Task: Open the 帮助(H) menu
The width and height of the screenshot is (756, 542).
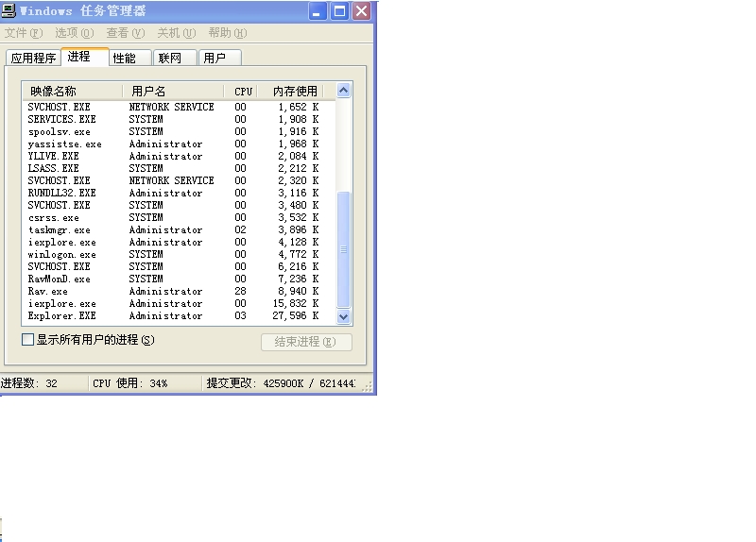Action: [x=228, y=33]
